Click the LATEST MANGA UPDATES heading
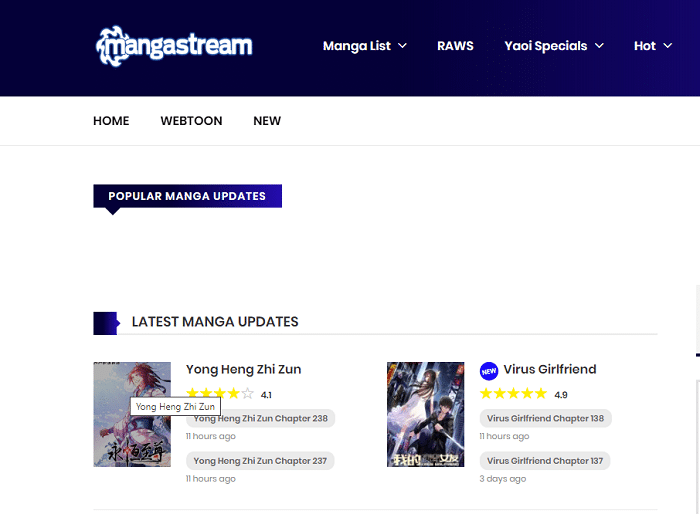 [215, 322]
